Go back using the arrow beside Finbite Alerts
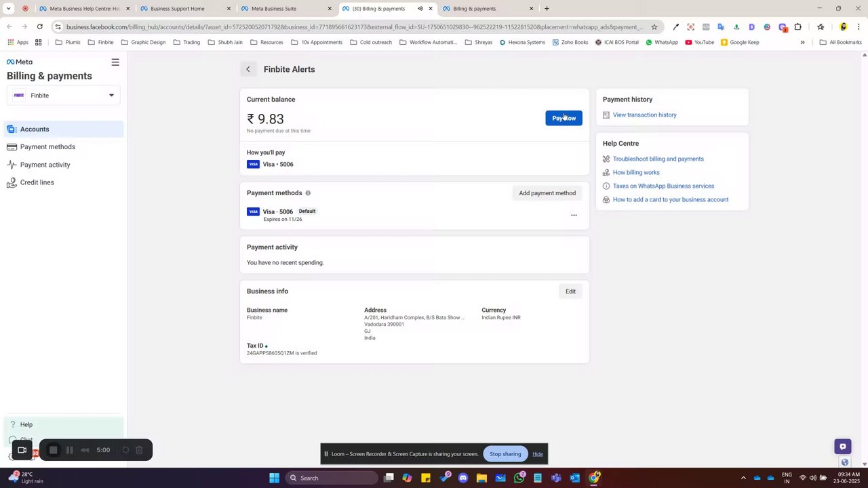Screen dimensions: 868x488 (248, 69)
